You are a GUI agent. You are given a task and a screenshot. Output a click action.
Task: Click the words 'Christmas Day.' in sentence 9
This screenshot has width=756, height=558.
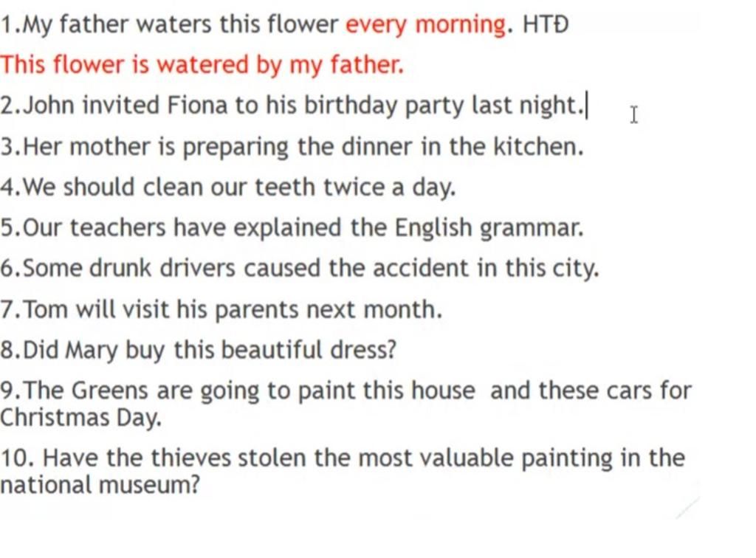(80, 418)
